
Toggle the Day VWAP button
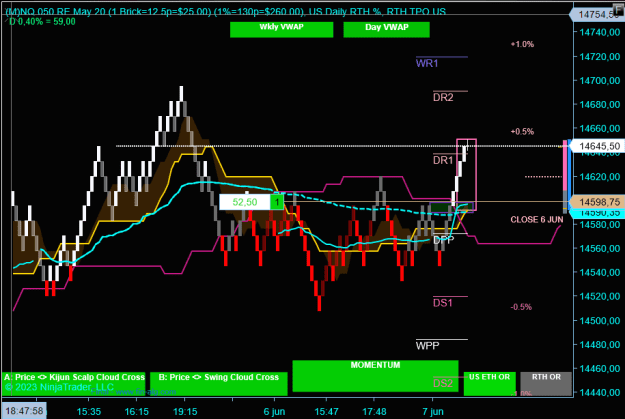[x=386, y=30]
